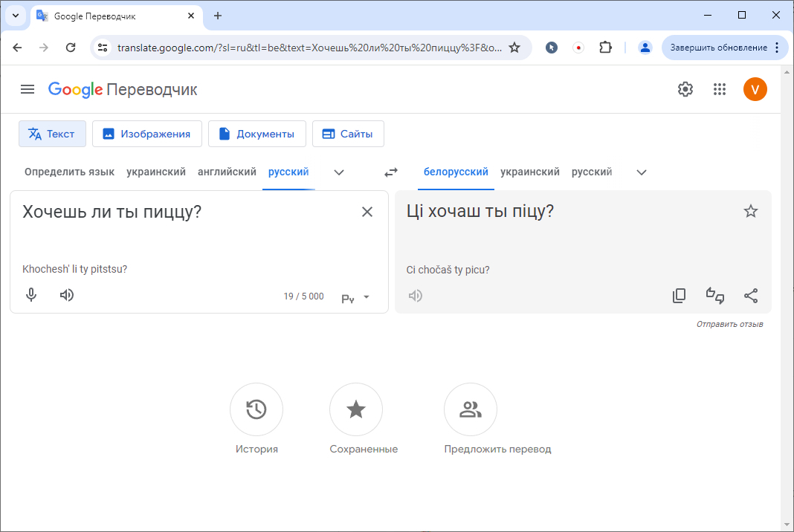794x532 pixels.
Task: Swap source and target languages
Action: click(x=391, y=172)
